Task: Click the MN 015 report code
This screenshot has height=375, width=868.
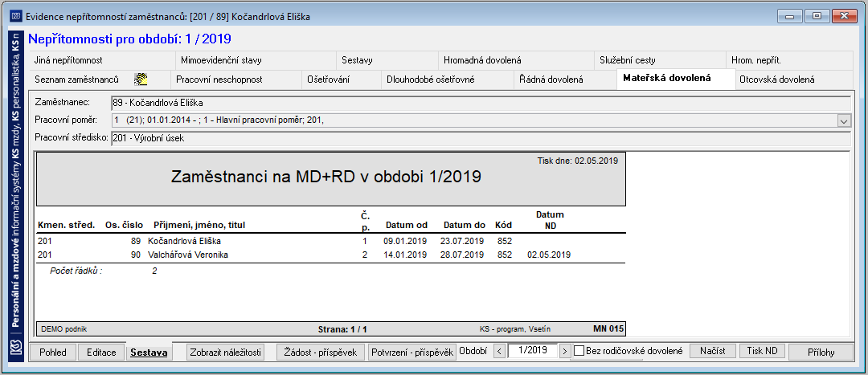Action: [x=608, y=328]
